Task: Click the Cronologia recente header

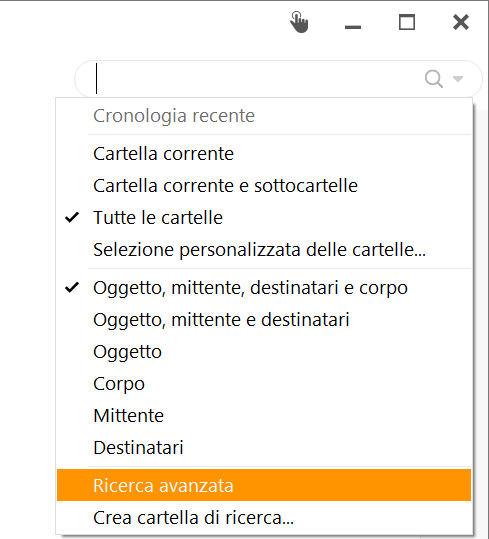Action: (174, 116)
